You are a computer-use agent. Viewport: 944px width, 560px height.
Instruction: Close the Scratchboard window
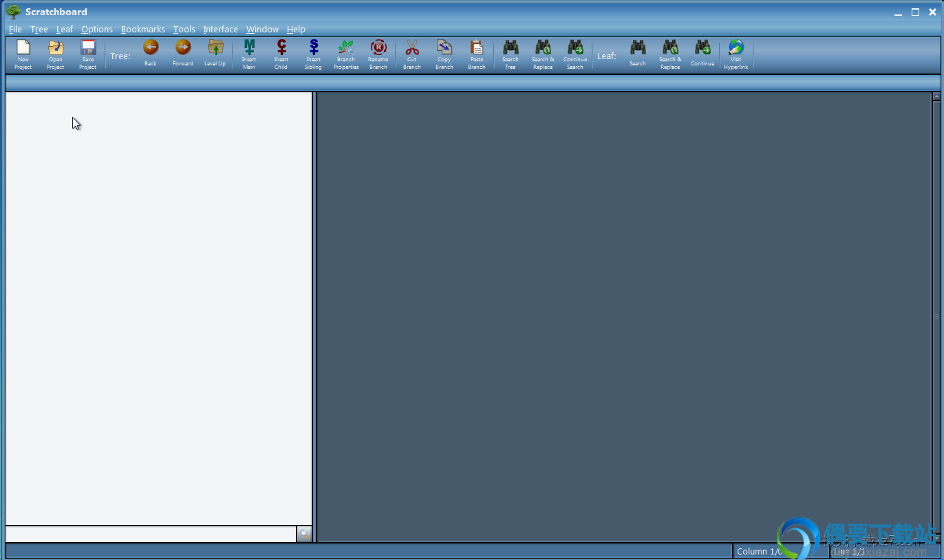933,12
